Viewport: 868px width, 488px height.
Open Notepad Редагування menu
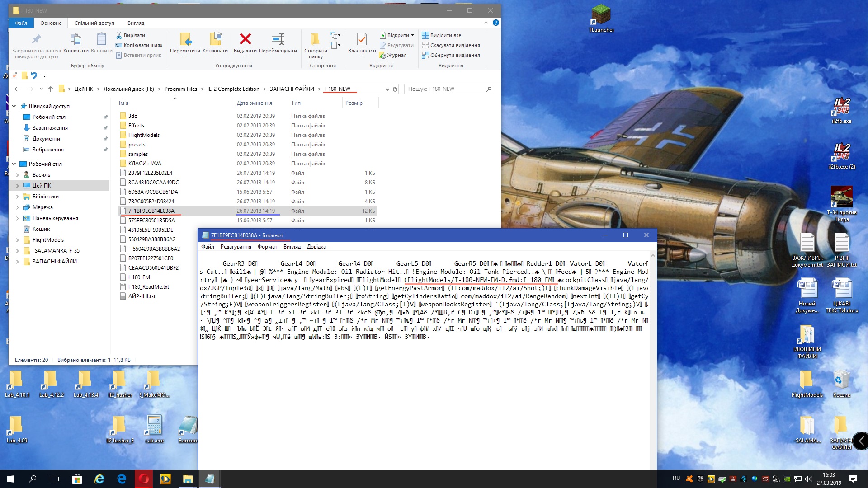point(236,247)
